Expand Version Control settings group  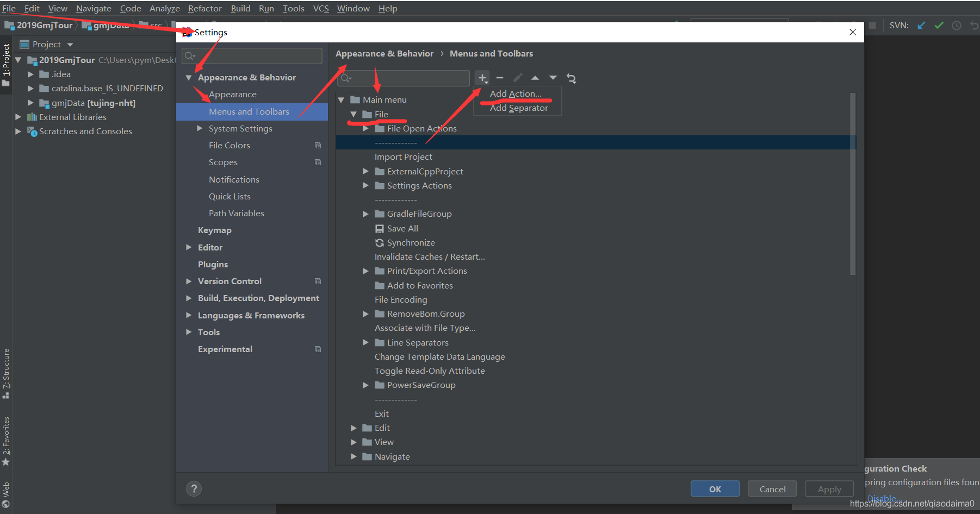click(189, 281)
